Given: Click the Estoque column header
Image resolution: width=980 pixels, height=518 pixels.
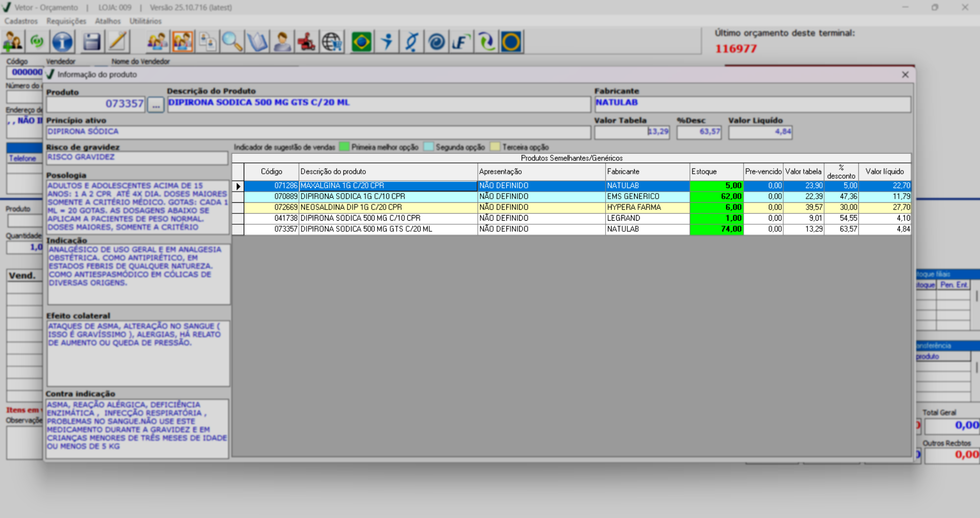Looking at the screenshot, I should [715, 172].
